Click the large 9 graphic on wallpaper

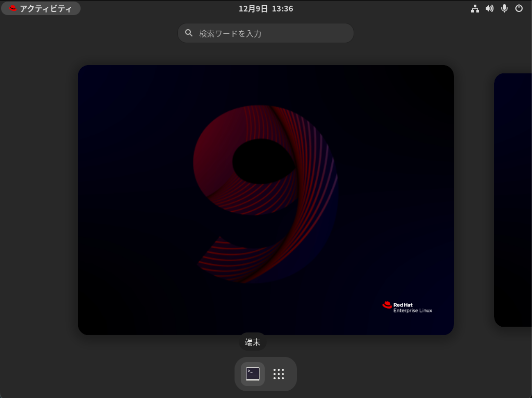(265, 192)
